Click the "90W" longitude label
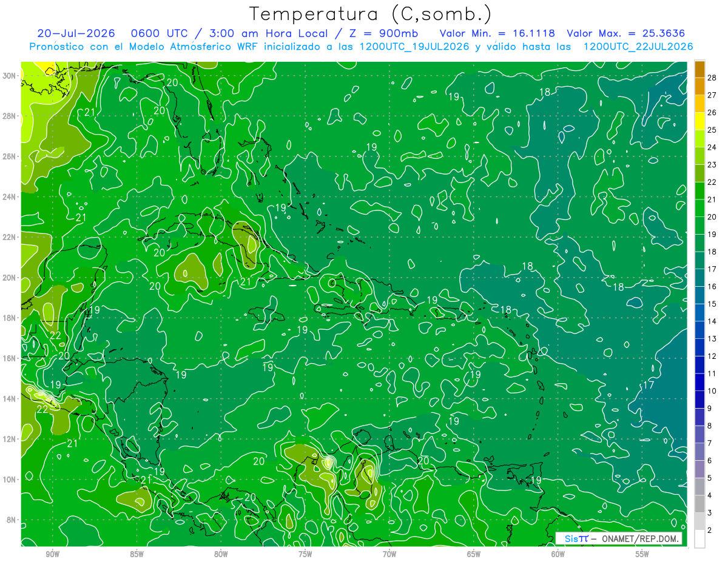The height and width of the screenshot is (562, 728). click(52, 555)
